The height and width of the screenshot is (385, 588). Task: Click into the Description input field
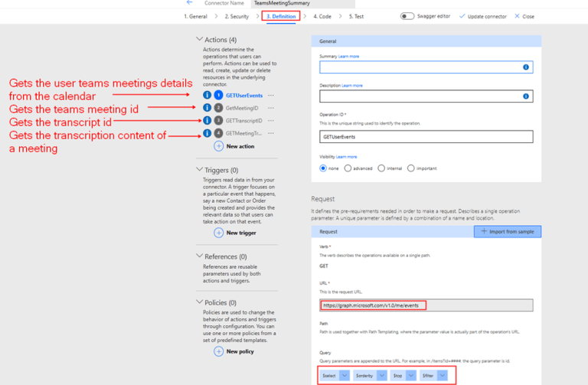[426, 96]
